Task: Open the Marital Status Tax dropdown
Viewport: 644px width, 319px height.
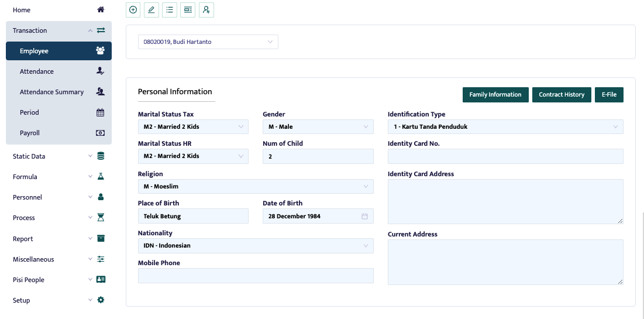Action: [x=193, y=126]
